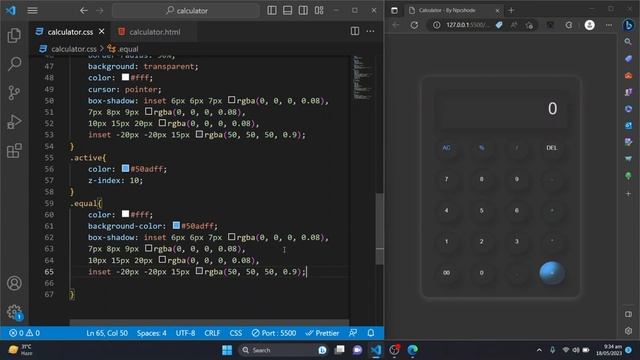The width and height of the screenshot is (640, 360).
Task: Click the browser sidebar search icon
Action: pyautogui.click(x=628, y=42)
